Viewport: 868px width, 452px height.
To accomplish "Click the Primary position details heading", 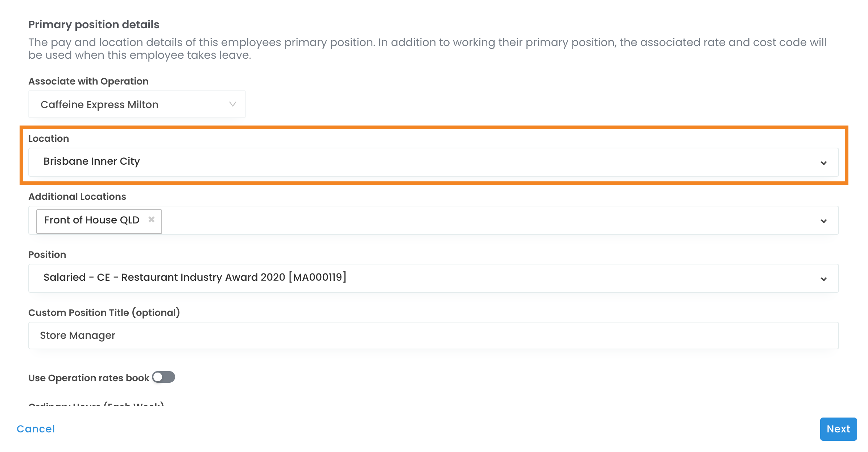I will coord(94,25).
